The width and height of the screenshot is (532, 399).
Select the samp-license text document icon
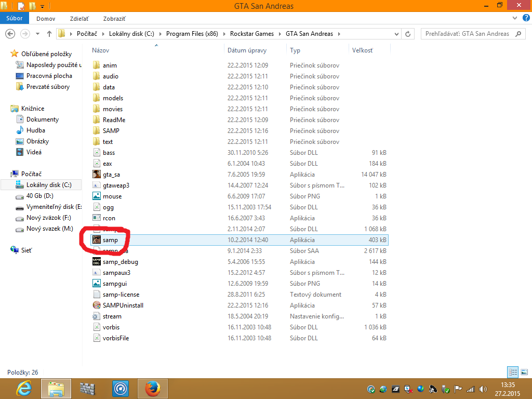pos(96,295)
